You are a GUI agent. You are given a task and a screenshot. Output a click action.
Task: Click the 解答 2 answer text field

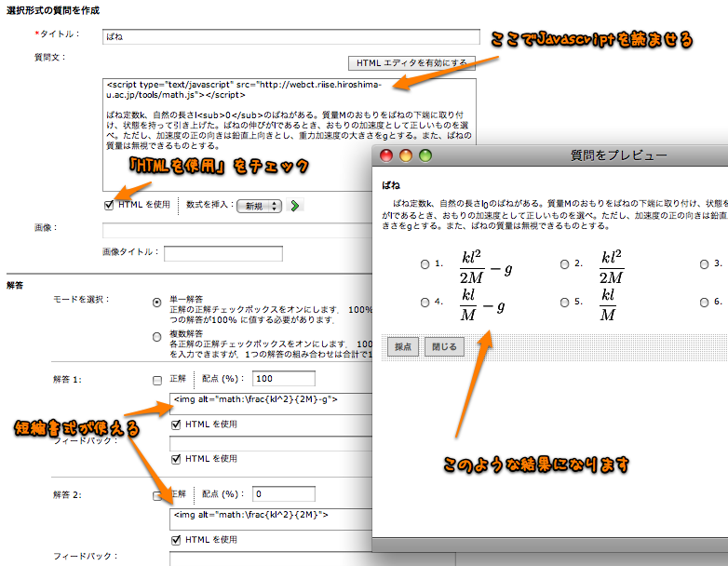click(x=271, y=519)
